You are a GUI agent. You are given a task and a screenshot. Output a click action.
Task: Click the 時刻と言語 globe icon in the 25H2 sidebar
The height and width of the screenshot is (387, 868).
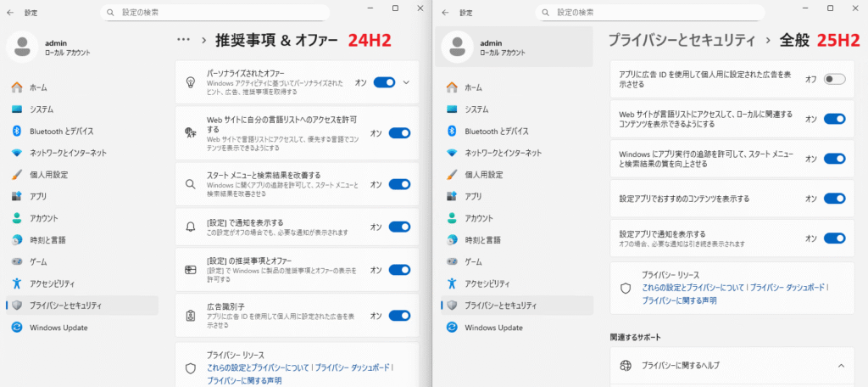[452, 239]
